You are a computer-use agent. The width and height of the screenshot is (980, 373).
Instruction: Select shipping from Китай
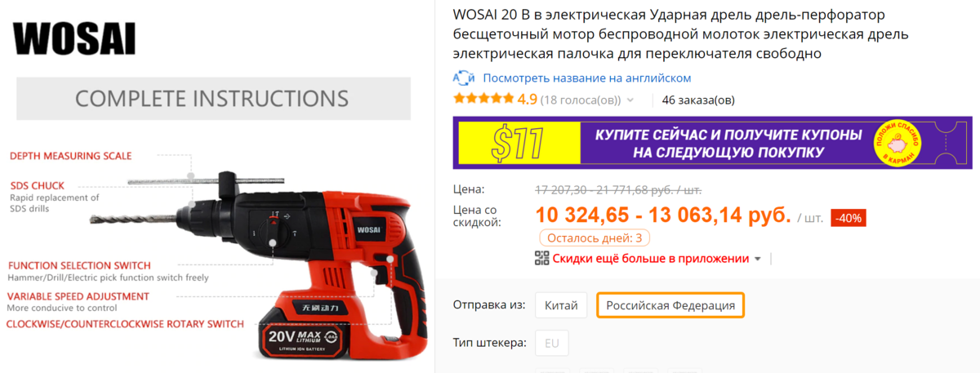(x=562, y=306)
